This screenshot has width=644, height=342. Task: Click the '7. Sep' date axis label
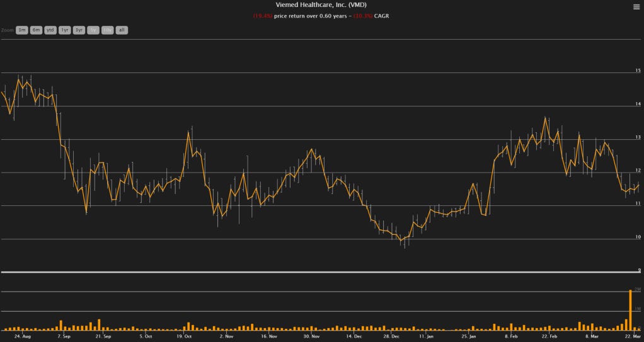64,336
